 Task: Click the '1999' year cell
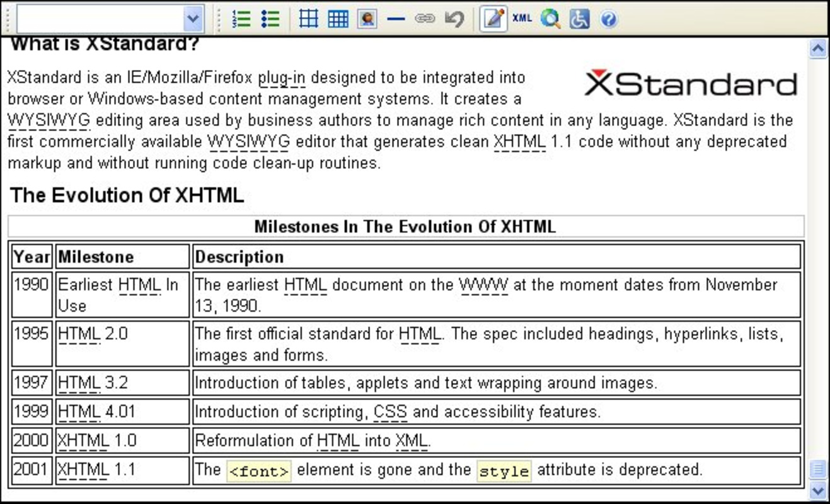click(x=32, y=412)
